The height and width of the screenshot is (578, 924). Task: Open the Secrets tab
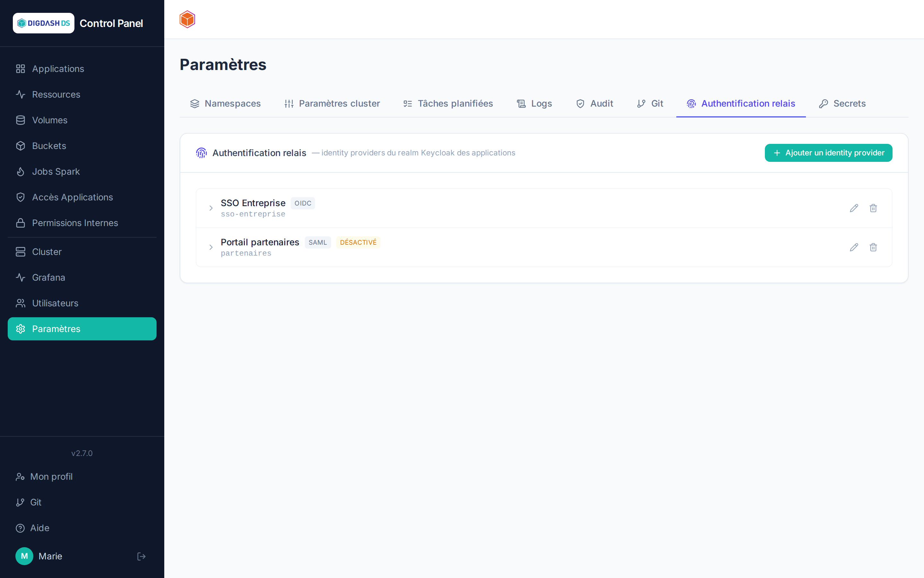842,104
